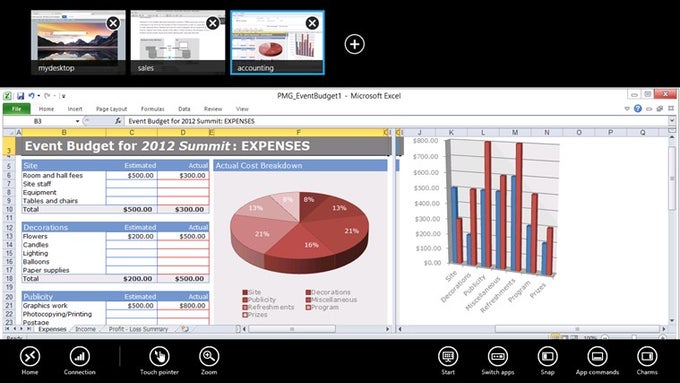Open the Charms icon
The width and height of the screenshot is (680, 383).
[647, 357]
